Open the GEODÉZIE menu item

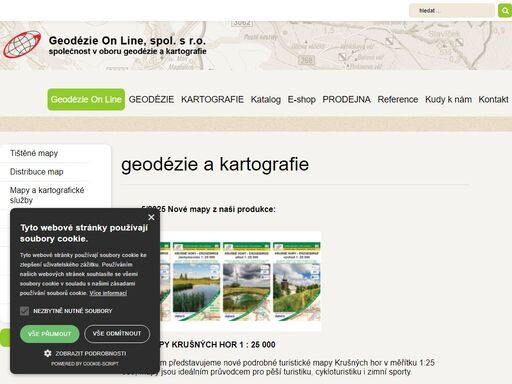pyautogui.click(x=151, y=99)
